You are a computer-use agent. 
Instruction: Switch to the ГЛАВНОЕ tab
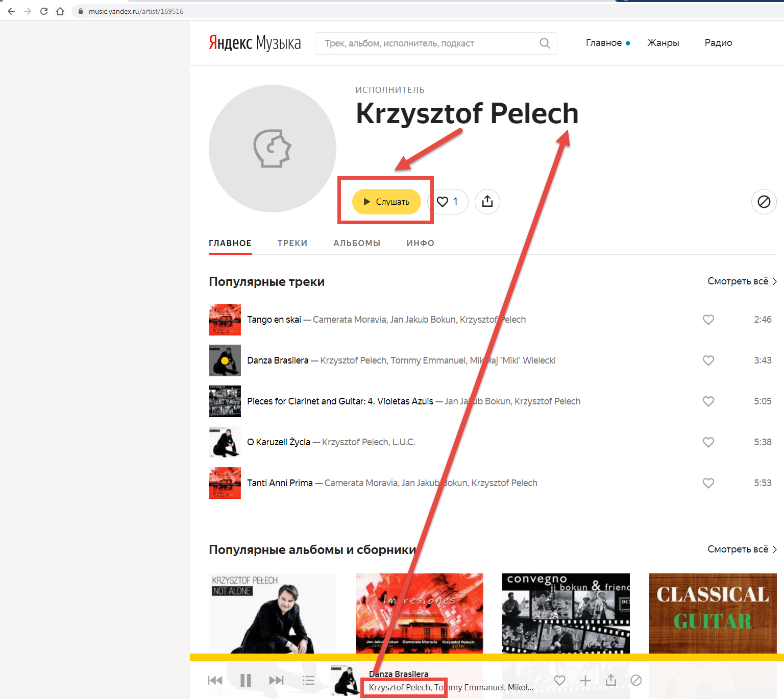(230, 243)
